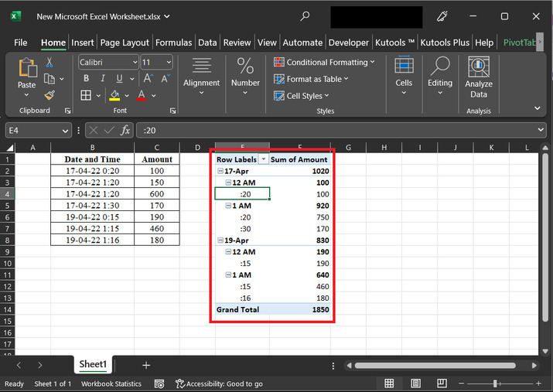Click the Insert Function fx icon
553x392 pixels.
125,131
